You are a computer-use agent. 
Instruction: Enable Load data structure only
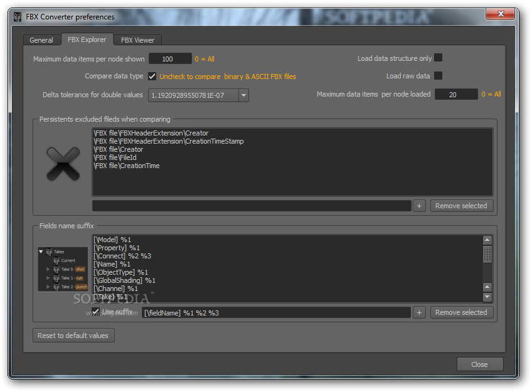pyautogui.click(x=438, y=58)
